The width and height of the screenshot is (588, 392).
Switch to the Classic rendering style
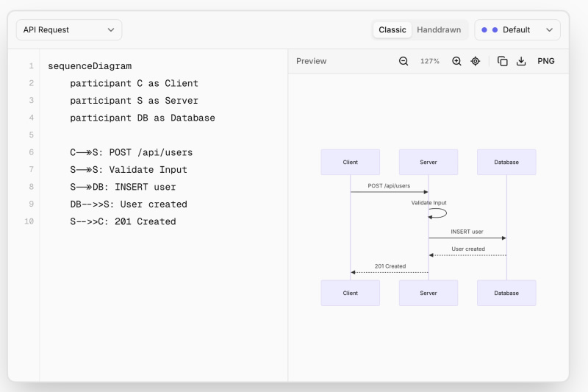click(x=392, y=30)
